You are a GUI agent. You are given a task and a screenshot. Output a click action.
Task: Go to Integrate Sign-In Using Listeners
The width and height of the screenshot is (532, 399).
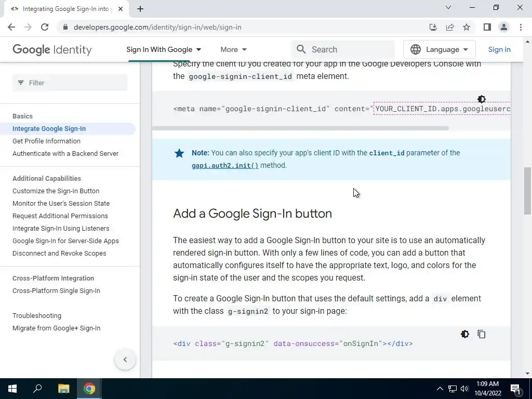point(61,229)
